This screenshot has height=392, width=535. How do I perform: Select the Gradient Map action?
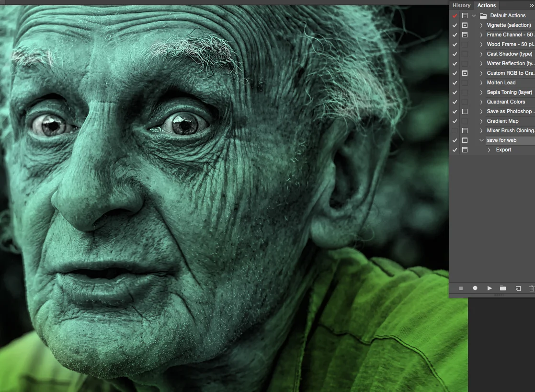pyautogui.click(x=502, y=121)
